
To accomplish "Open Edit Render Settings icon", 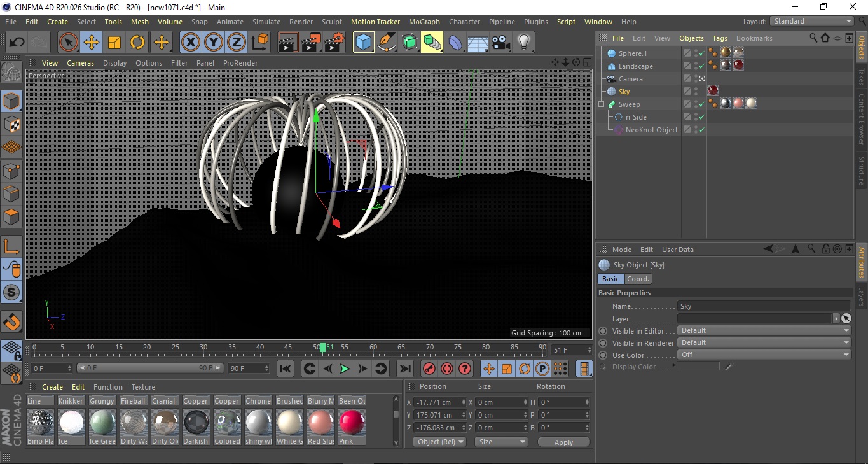I will [x=334, y=43].
